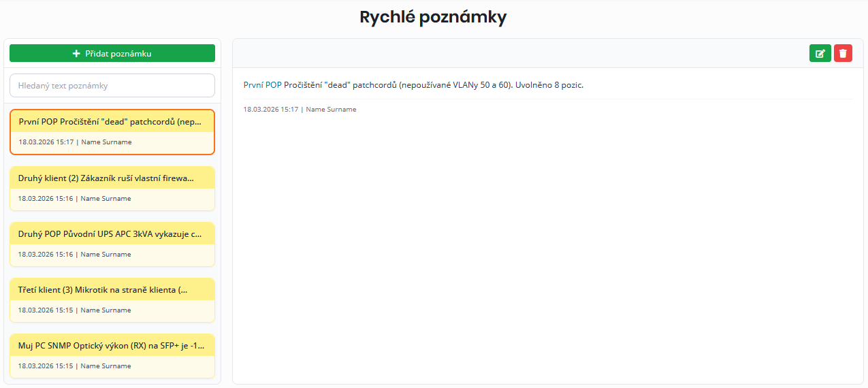Follow the "První POP" link in note detail
The image size is (868, 388).
[x=262, y=85]
